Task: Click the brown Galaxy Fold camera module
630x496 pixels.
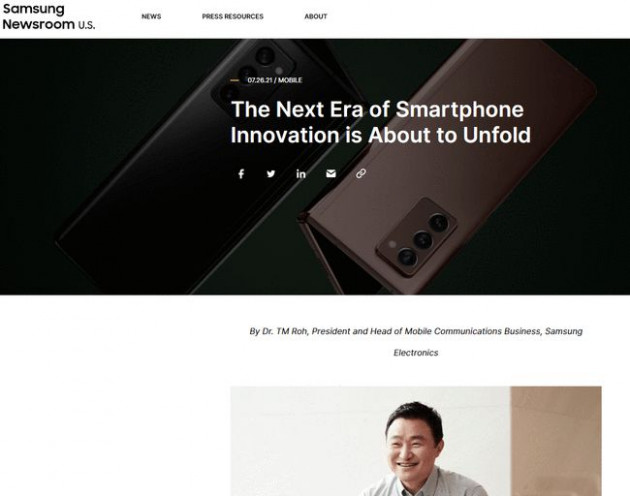Action: pyautogui.click(x=416, y=237)
